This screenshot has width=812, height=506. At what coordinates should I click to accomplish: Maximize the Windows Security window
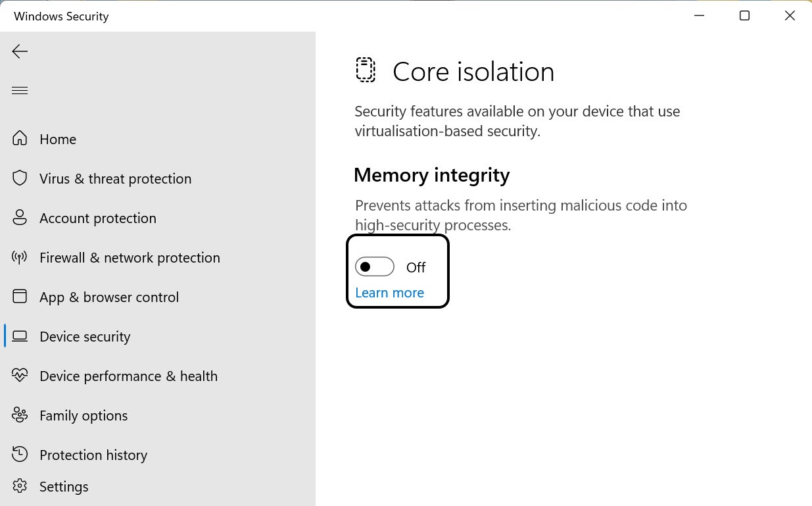coord(744,16)
